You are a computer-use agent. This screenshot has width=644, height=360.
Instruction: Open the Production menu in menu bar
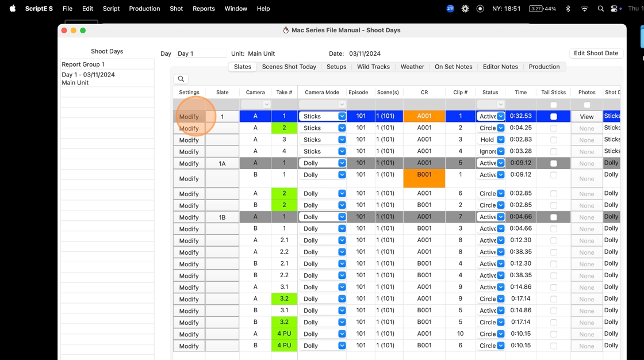(x=144, y=9)
